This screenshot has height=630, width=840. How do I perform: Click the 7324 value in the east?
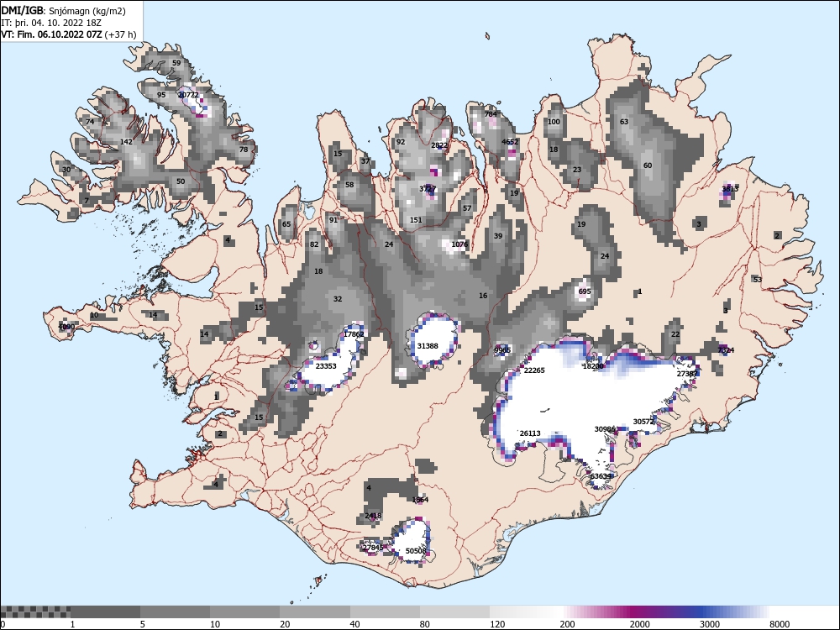click(x=726, y=349)
